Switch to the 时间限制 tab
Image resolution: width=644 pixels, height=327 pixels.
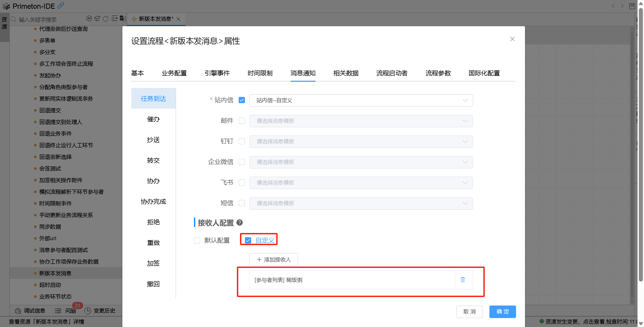coord(260,73)
